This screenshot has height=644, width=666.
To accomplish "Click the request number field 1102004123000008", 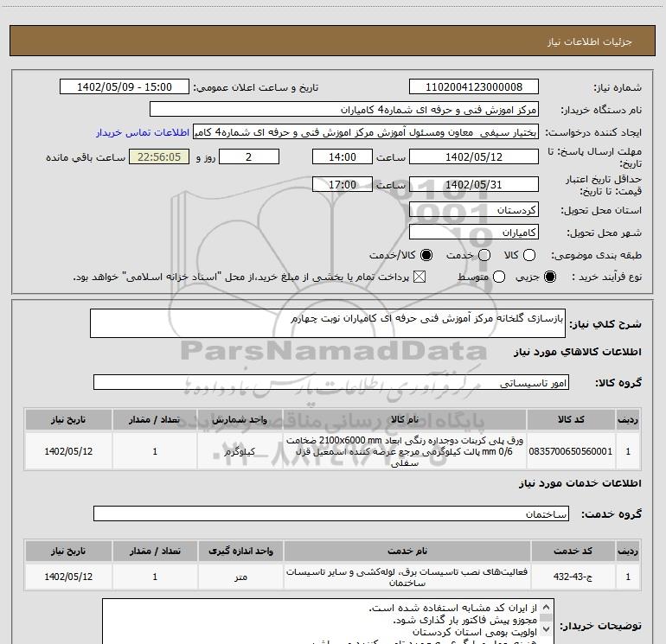I will 474,87.
